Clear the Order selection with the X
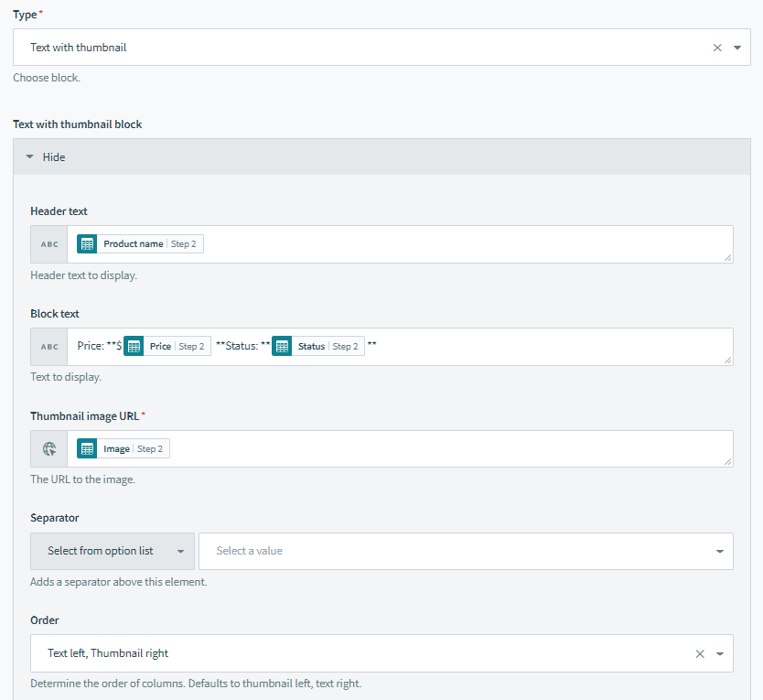This screenshot has height=700, width=763. pos(700,654)
